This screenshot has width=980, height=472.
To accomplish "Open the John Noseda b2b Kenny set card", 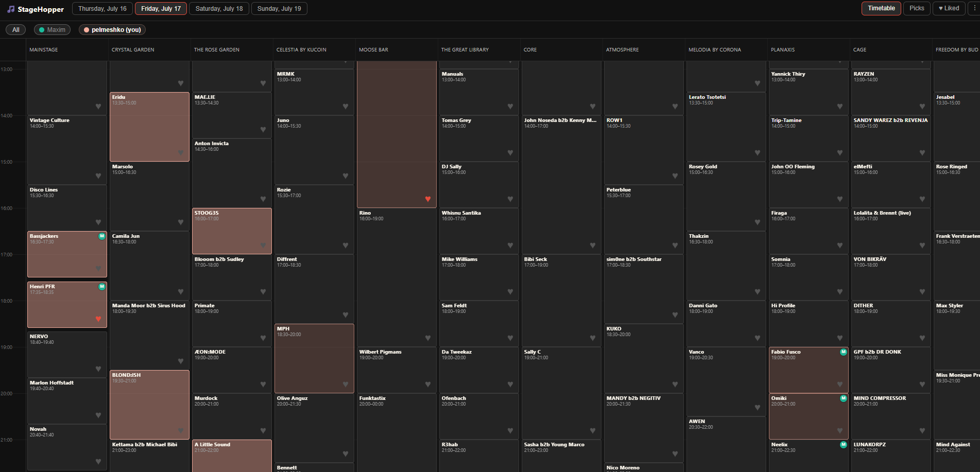I will point(561,184).
